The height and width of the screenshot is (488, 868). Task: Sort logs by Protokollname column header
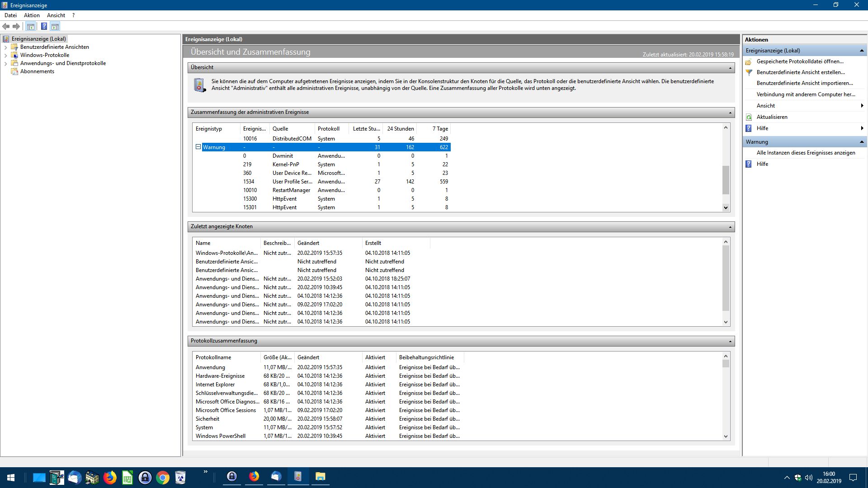(x=226, y=357)
